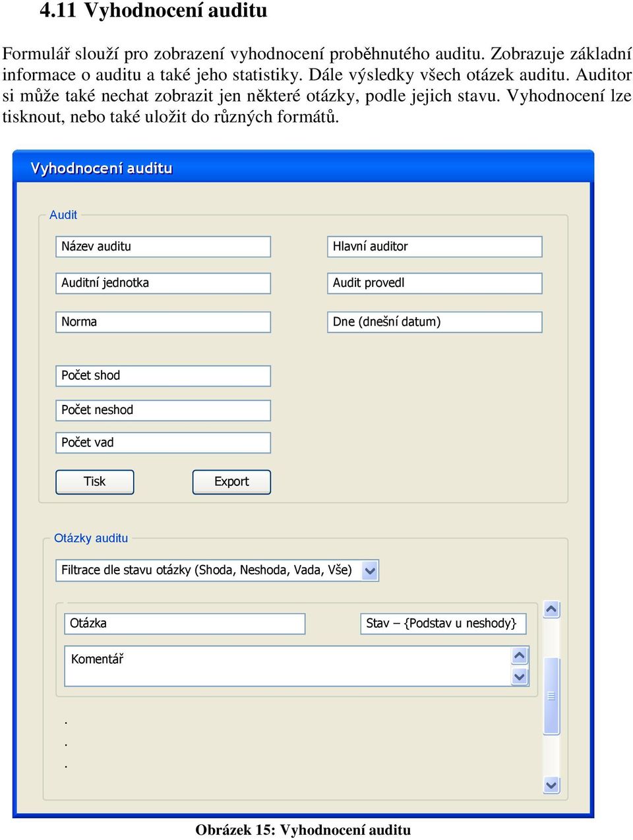Click the Komentář scroll up arrow
Screen dimensions: 633x840
click(x=520, y=656)
